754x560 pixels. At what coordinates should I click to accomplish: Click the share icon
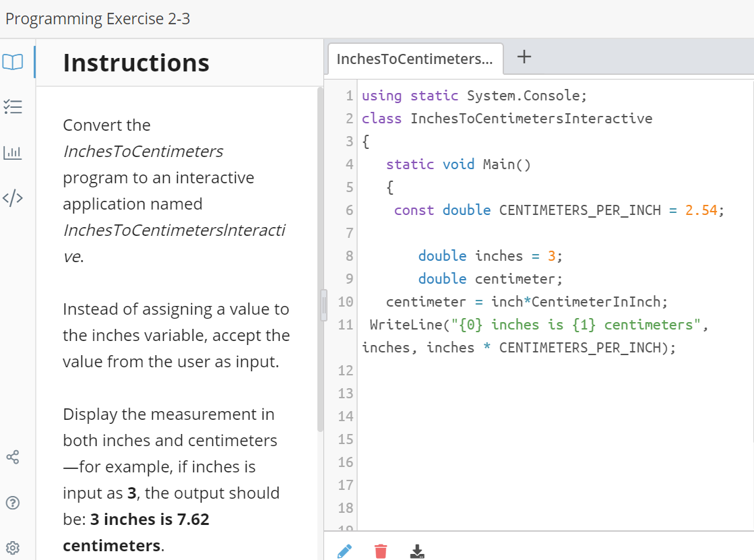(13, 457)
